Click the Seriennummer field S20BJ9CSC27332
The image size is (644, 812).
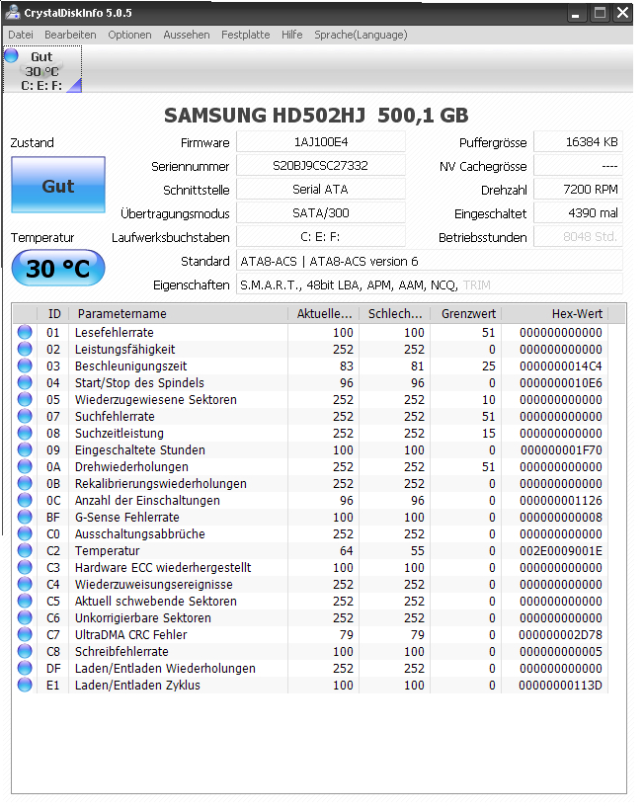pyautogui.click(x=321, y=166)
